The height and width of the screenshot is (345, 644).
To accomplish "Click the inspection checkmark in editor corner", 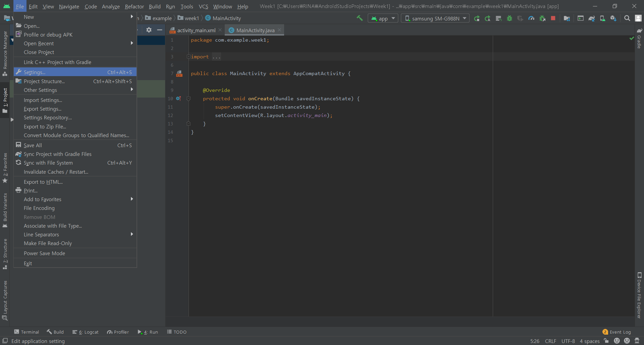I will (x=632, y=39).
